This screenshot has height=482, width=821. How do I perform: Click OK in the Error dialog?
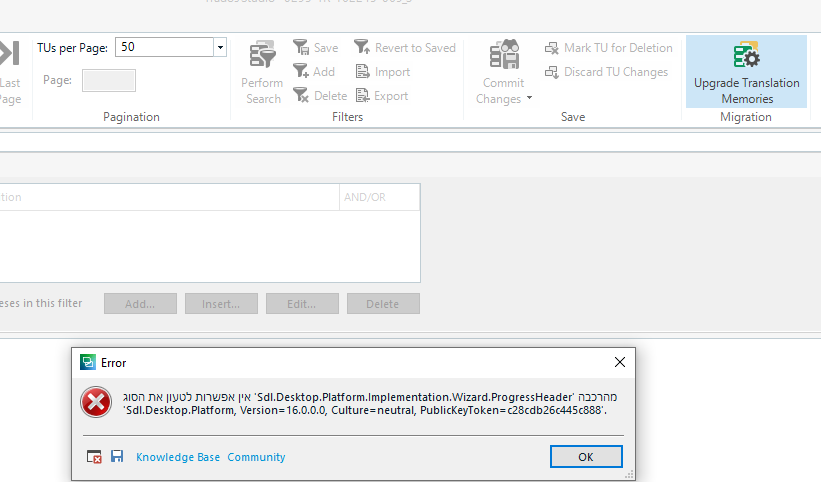tap(586, 457)
